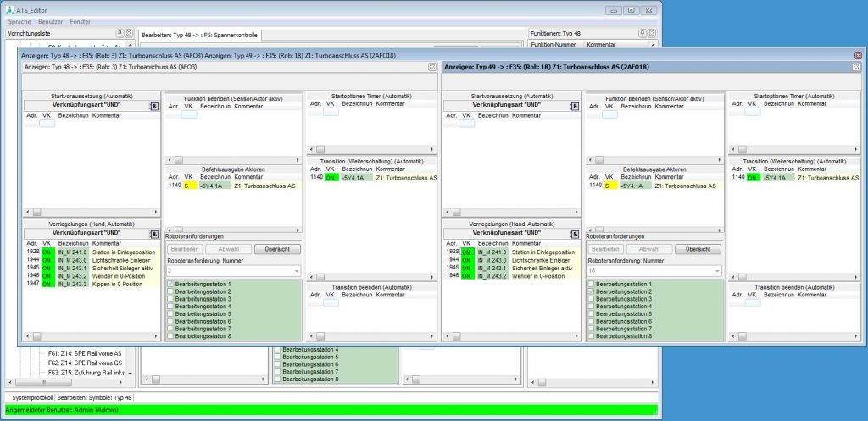Image resolution: width=868 pixels, height=421 pixels.
Task: Toggle Bearbeitungsstation 8 in left Typ 48 panel
Action: 170,336
